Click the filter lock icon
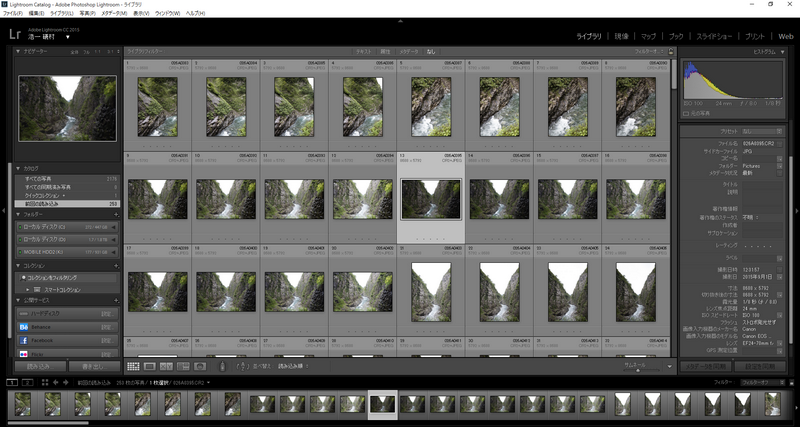Screen dimensions: 800x427 (x=670, y=52)
